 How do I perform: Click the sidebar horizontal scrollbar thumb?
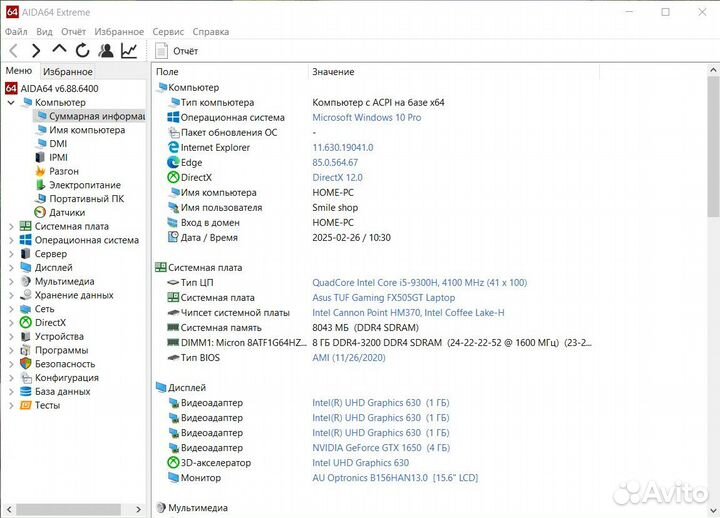(x=68, y=509)
